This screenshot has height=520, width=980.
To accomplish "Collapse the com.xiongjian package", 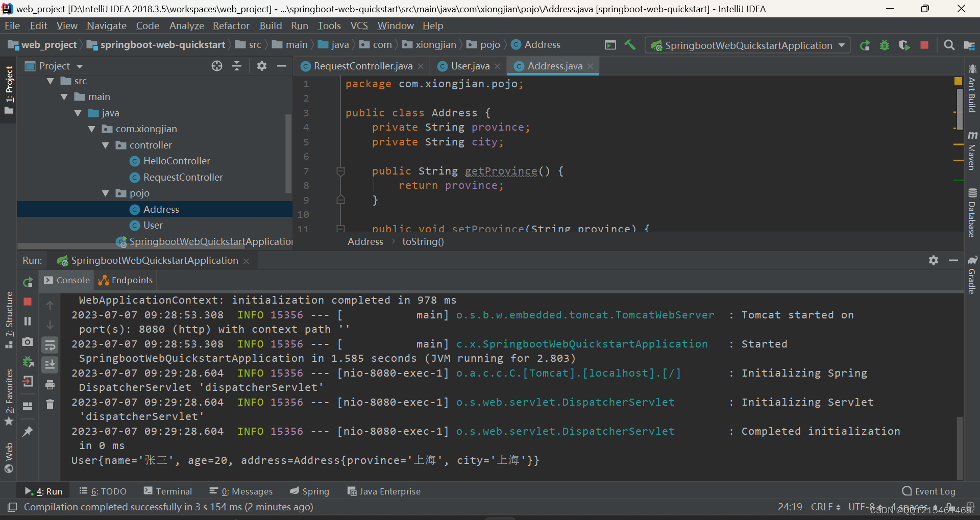I will point(92,129).
